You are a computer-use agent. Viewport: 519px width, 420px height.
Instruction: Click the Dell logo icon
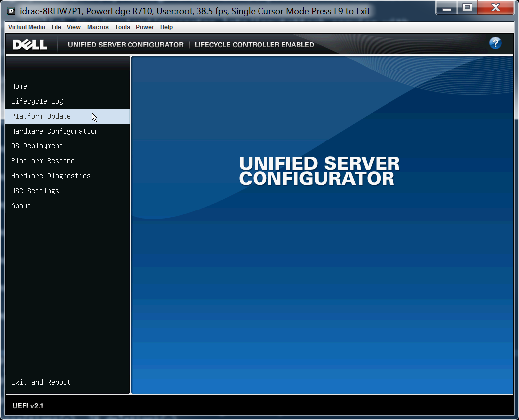point(29,44)
